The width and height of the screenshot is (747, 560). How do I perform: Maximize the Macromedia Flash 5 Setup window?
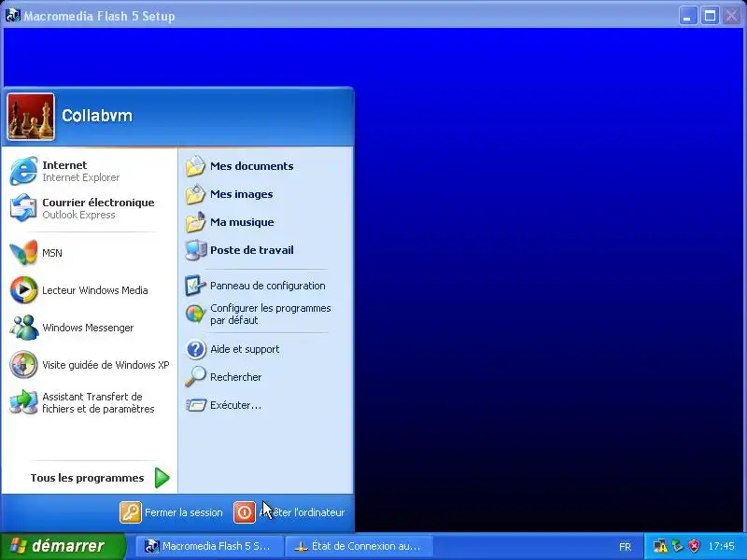point(710,16)
